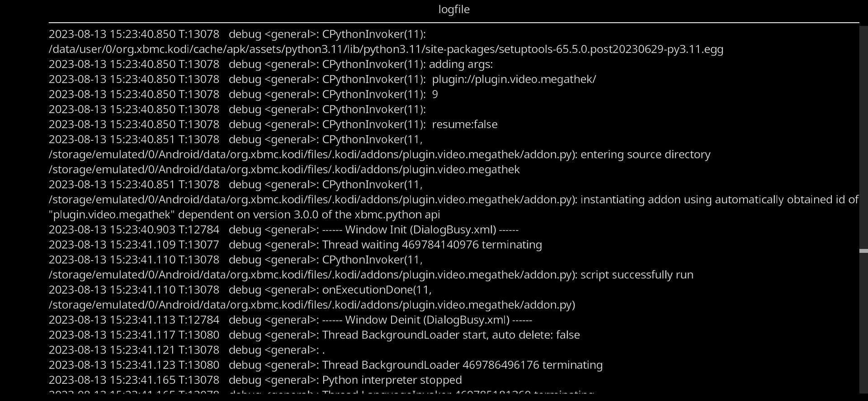Viewport: 868px width, 401px height.
Task: Select the 'script successfully run' line
Action: [x=371, y=275]
